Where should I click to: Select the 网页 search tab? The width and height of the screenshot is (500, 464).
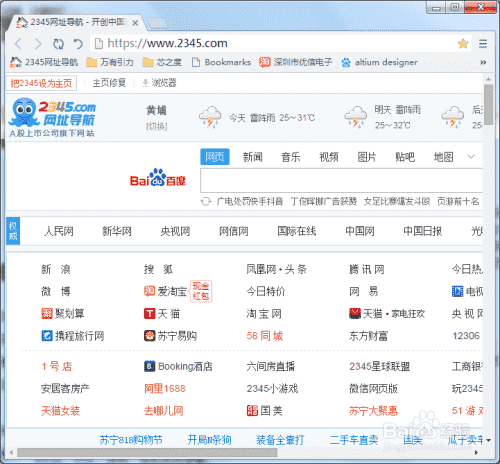click(x=215, y=157)
